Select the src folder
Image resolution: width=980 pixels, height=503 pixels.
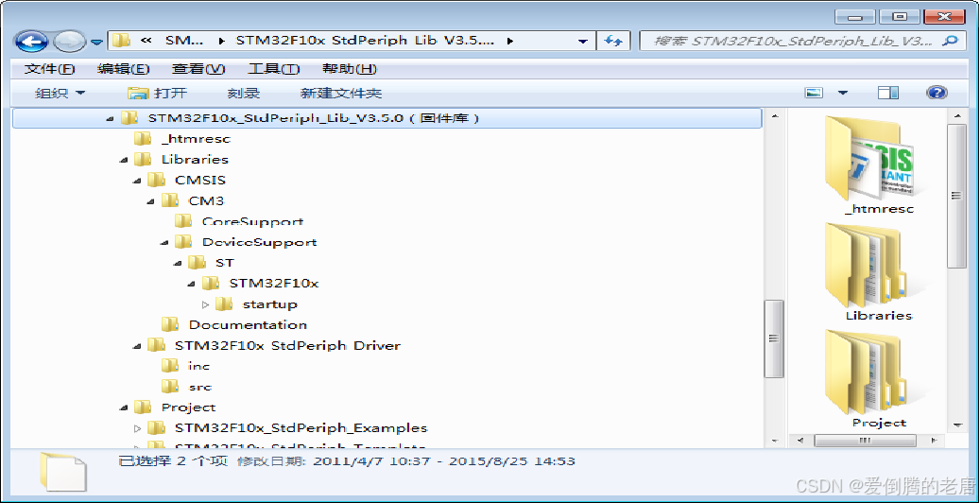pyautogui.click(x=200, y=387)
